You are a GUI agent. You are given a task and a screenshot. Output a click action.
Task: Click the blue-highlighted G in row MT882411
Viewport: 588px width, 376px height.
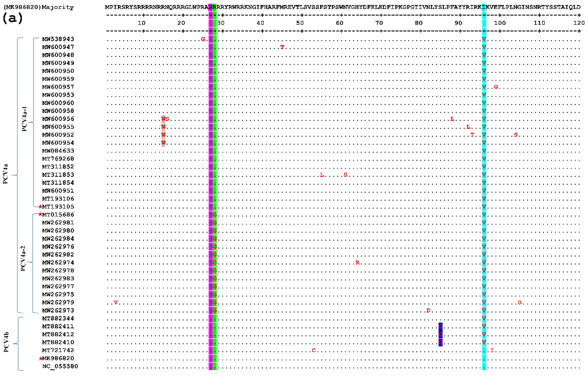coord(441,326)
